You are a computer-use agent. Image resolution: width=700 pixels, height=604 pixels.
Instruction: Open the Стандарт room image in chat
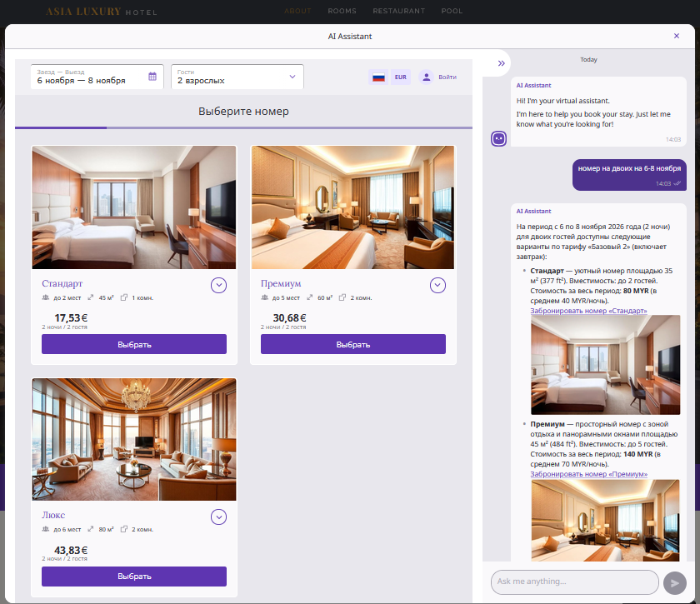point(605,365)
